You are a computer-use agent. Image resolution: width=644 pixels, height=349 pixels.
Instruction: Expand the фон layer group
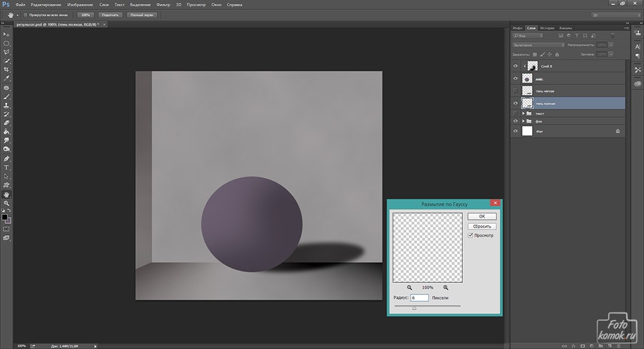(523, 121)
